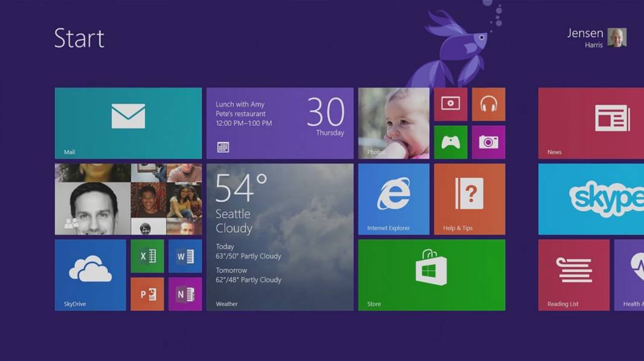Click the Start heading text
Screen dimensions: 644x361
[79, 38]
